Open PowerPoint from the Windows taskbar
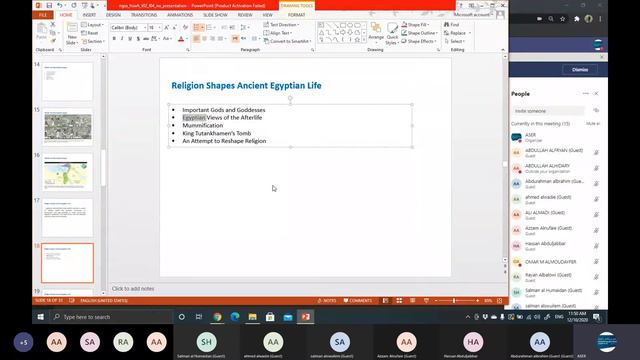 pos(306,317)
